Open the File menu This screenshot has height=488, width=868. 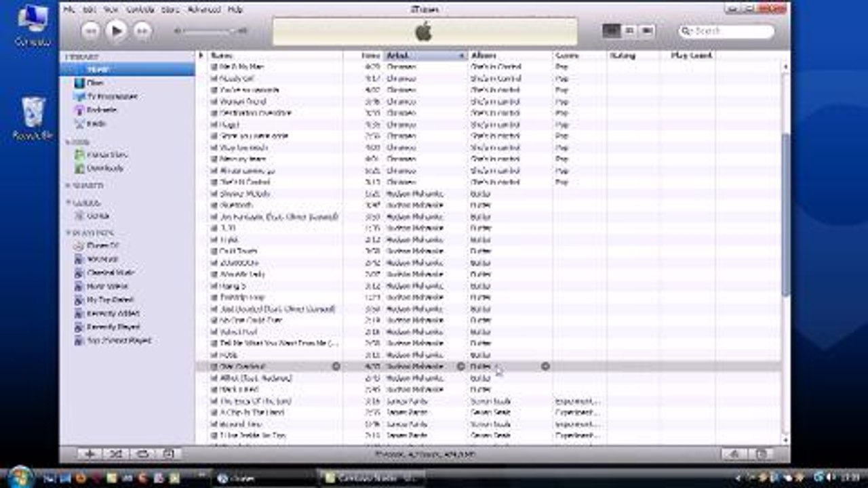tap(68, 10)
